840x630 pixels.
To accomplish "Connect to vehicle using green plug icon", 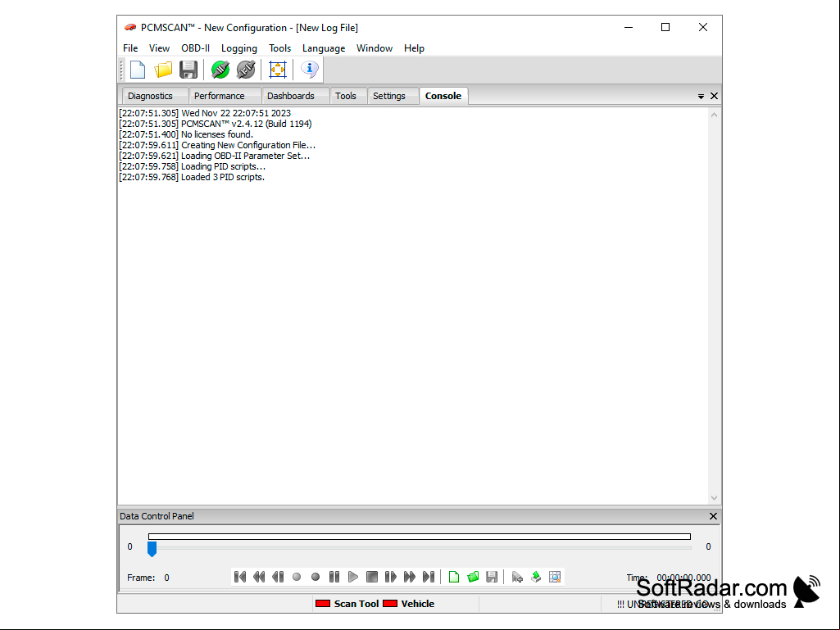I will (220, 70).
